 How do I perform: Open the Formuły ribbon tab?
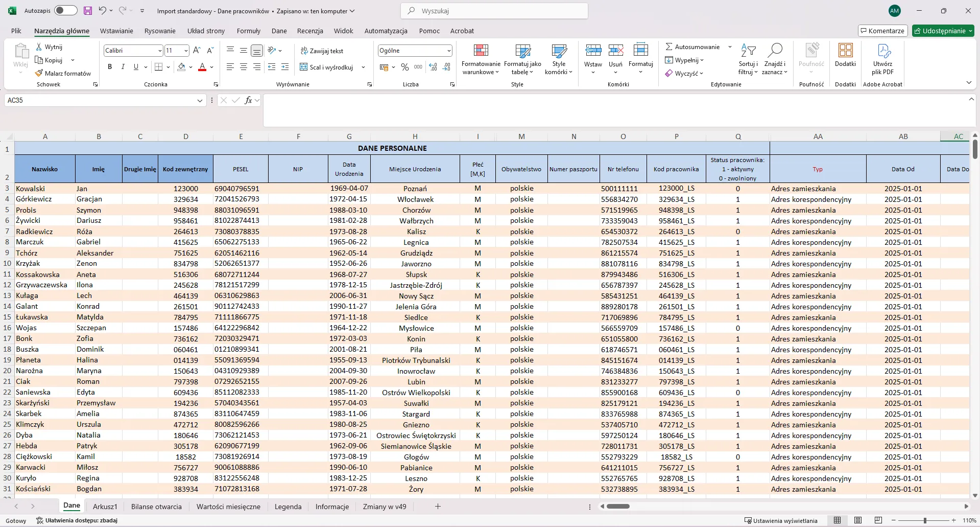coord(249,31)
